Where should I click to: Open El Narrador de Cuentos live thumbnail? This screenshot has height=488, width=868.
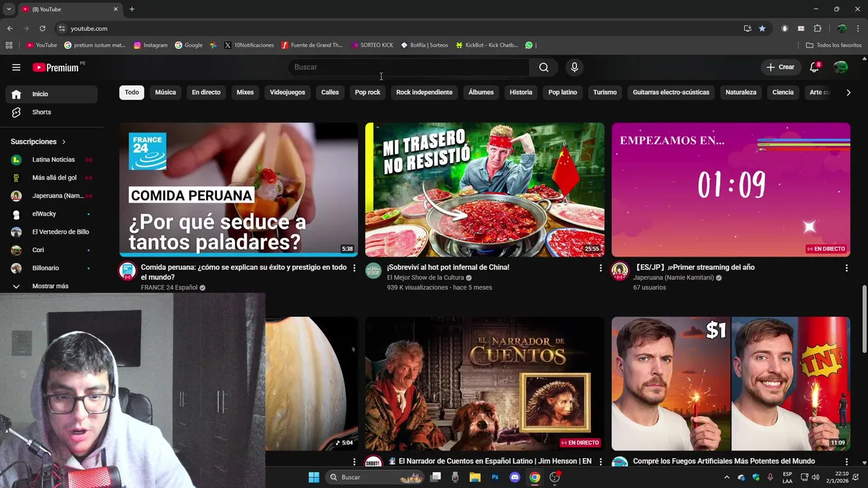(x=485, y=384)
